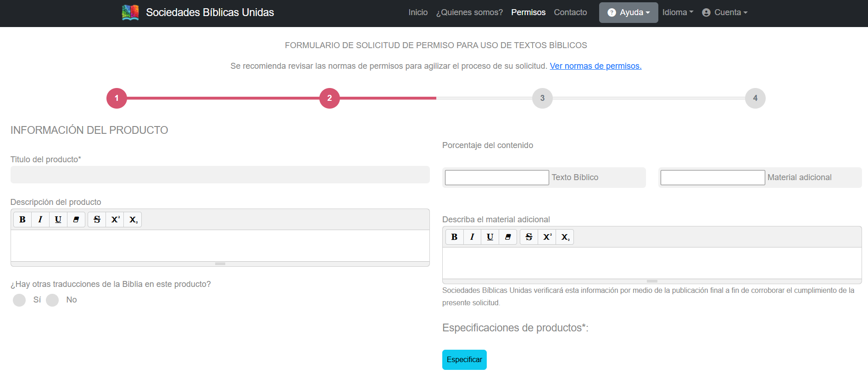The height and width of the screenshot is (385, 868).
Task: Toggle Superscript in the material adicional editor
Action: tap(547, 237)
